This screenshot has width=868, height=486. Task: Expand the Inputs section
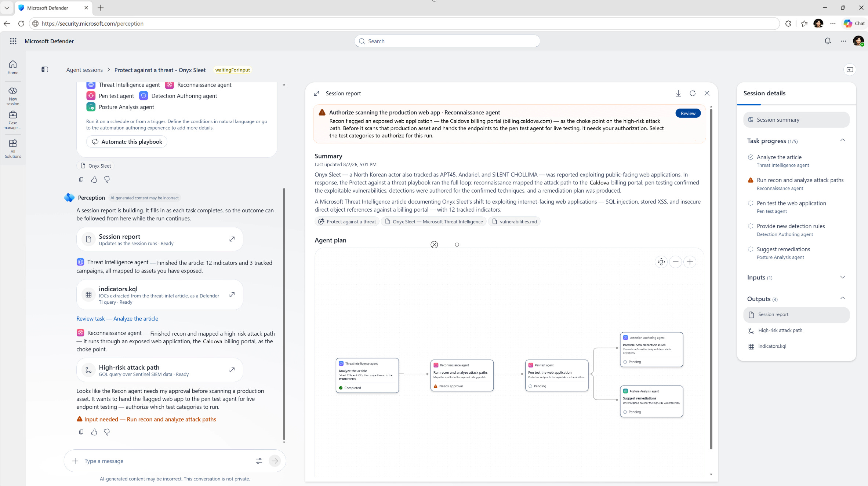(x=843, y=277)
